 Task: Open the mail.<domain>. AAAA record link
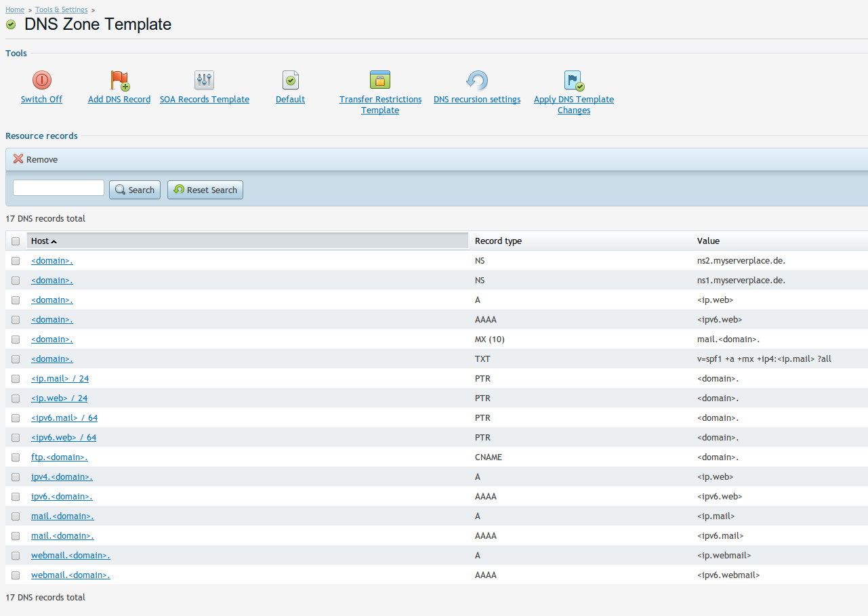coord(62,536)
